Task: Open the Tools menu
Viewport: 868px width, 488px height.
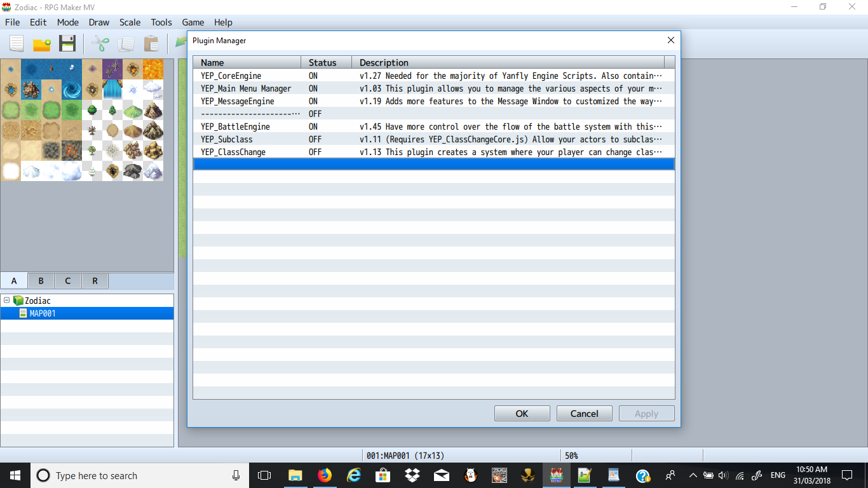Action: coord(161,22)
